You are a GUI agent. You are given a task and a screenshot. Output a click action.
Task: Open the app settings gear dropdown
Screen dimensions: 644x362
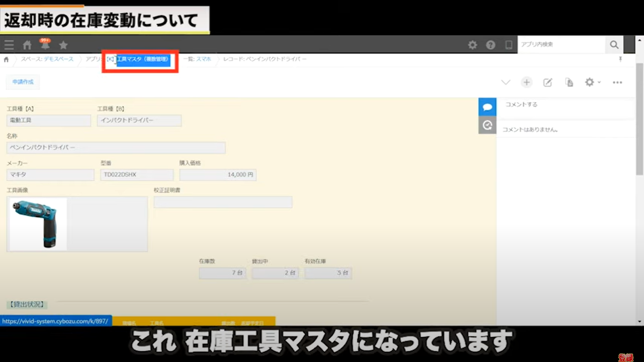point(592,82)
